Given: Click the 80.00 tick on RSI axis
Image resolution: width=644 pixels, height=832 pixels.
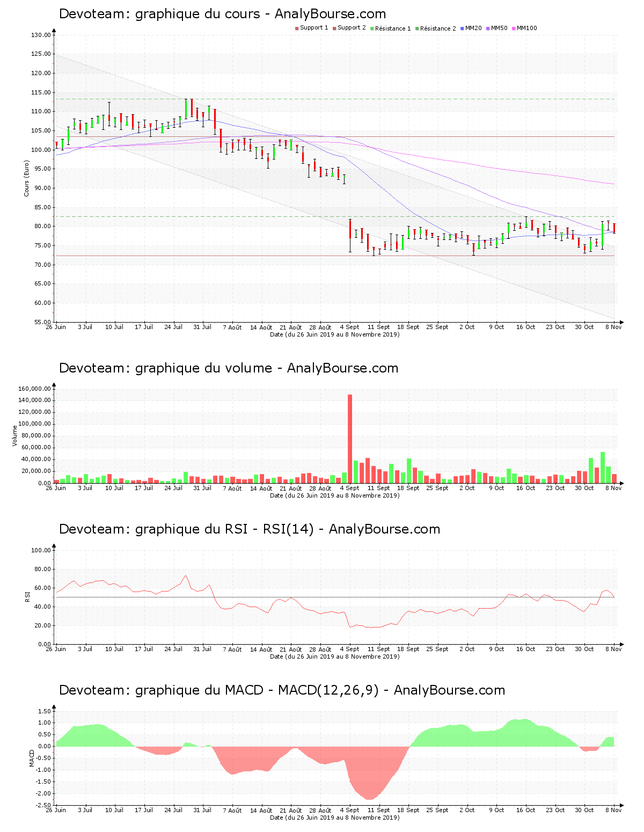Looking at the screenshot, I should click(x=42, y=569).
